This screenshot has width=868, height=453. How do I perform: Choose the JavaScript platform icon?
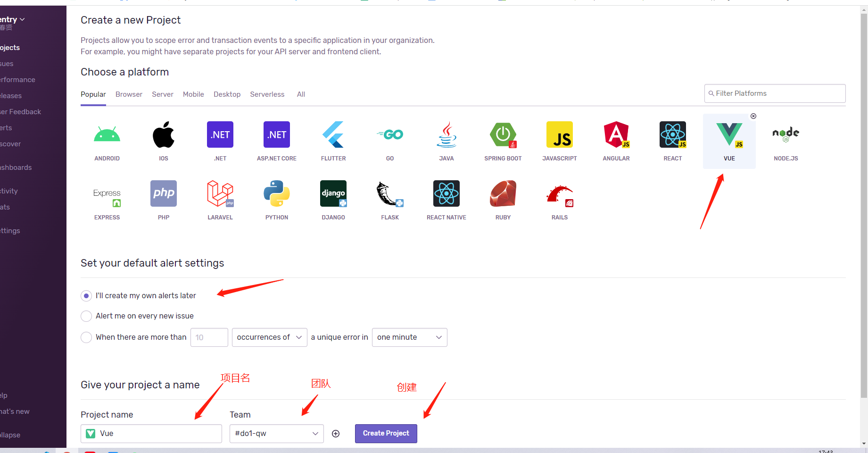[x=560, y=134]
